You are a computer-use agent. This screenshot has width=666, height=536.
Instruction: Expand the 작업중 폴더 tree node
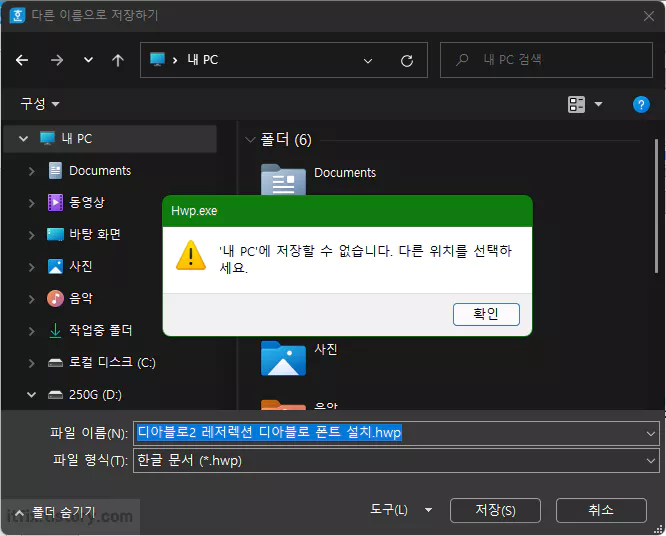pos(31,331)
